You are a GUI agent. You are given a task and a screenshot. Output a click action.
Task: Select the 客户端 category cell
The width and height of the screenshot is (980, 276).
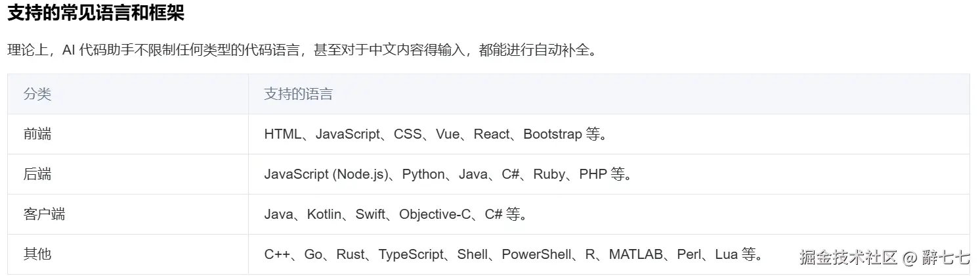click(x=44, y=214)
